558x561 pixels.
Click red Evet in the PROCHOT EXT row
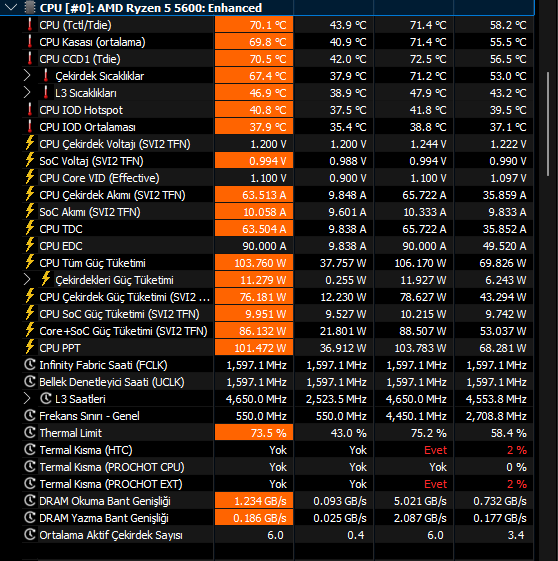(x=435, y=484)
